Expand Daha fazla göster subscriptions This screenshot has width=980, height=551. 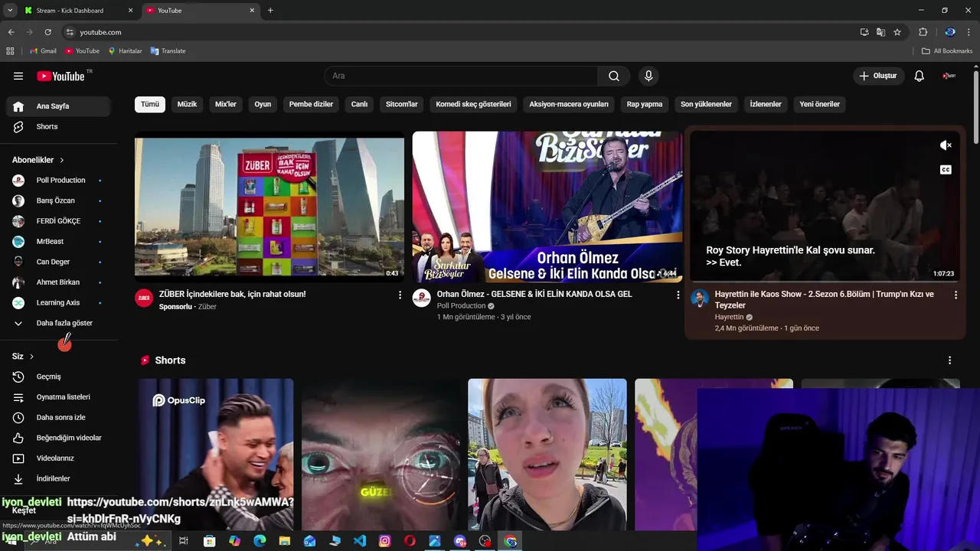pyautogui.click(x=58, y=323)
